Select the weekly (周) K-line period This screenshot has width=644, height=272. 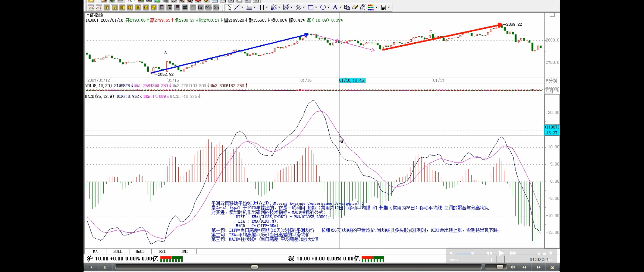pyautogui.click(x=169, y=8)
